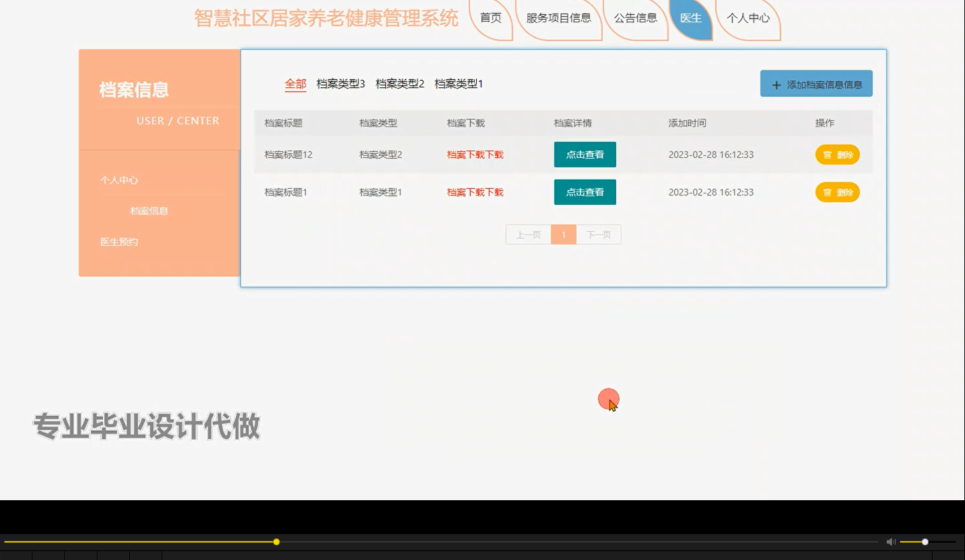
Task: Filter archives by 档案类型2
Action: pos(400,83)
